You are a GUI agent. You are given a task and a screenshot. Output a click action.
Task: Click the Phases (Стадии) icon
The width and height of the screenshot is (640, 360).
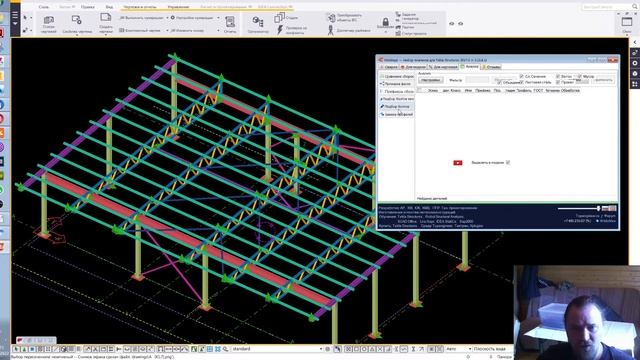280,17
